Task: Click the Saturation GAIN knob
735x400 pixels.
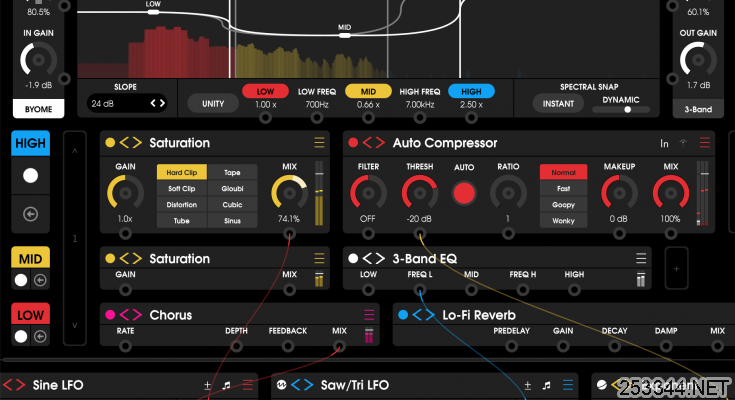Action: (125, 193)
